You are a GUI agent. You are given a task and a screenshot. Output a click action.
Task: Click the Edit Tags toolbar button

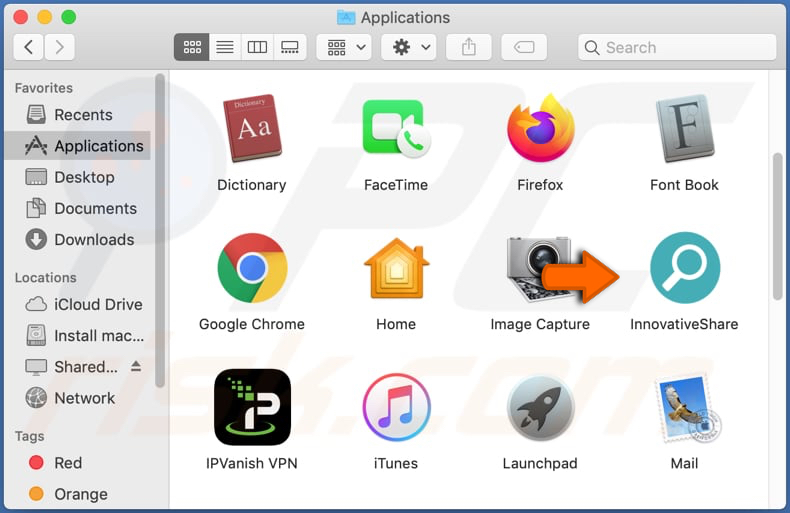click(x=524, y=47)
